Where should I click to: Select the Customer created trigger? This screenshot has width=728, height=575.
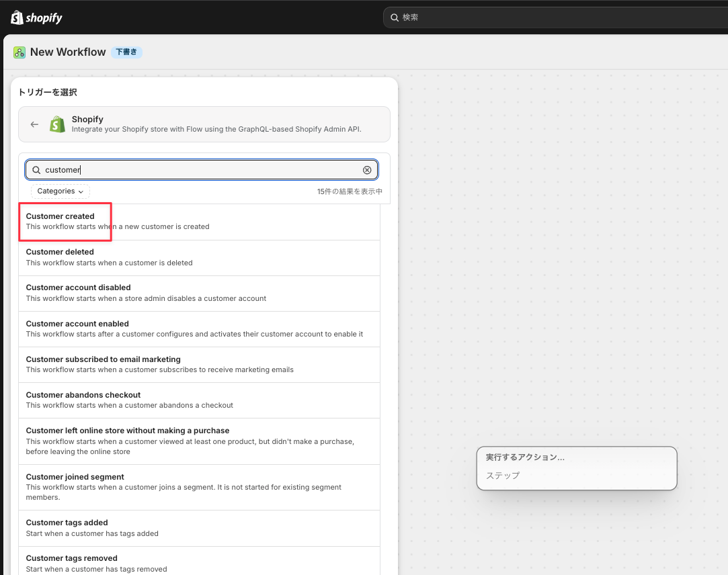pyautogui.click(x=199, y=222)
